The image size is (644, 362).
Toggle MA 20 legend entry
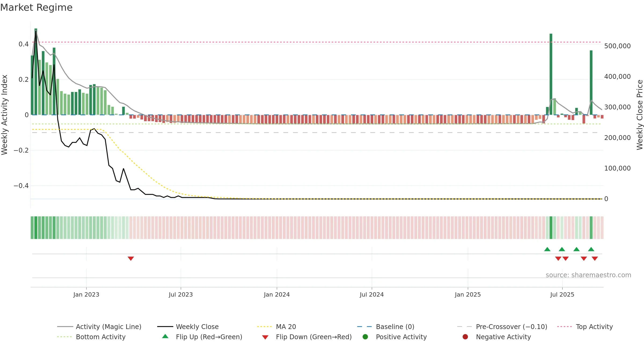[x=276, y=327]
